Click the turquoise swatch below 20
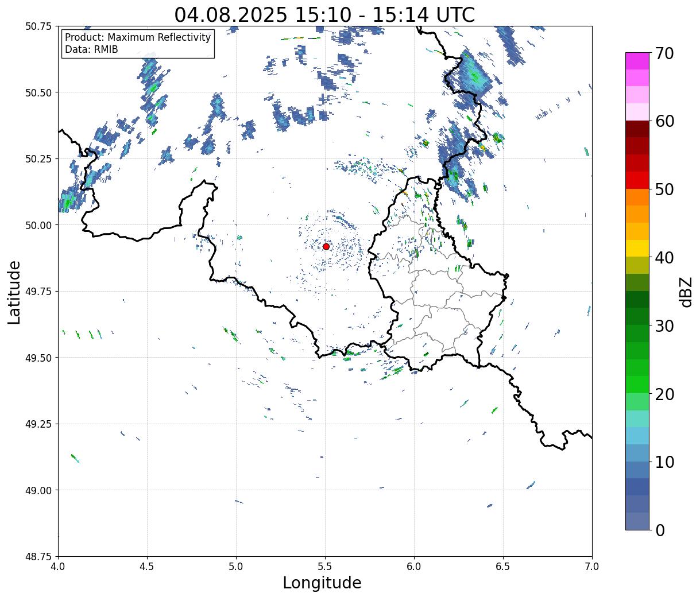The height and width of the screenshot is (597, 700). pyautogui.click(x=637, y=418)
